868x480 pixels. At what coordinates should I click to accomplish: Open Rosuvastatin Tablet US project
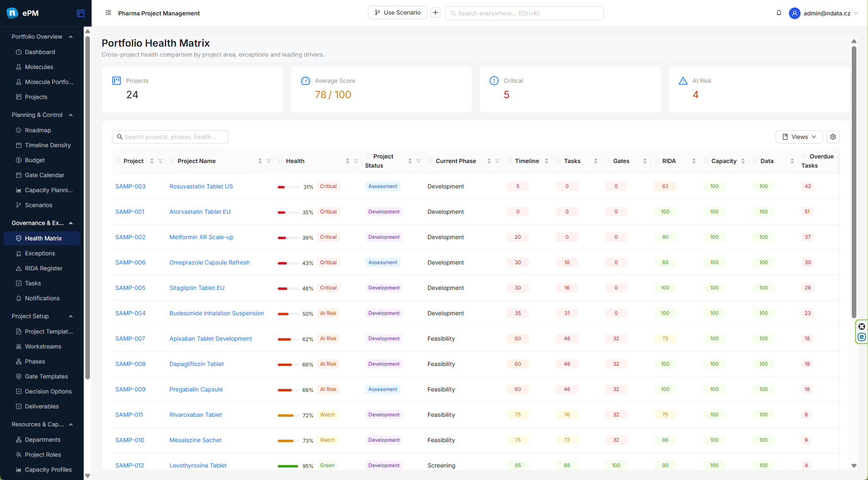click(201, 186)
